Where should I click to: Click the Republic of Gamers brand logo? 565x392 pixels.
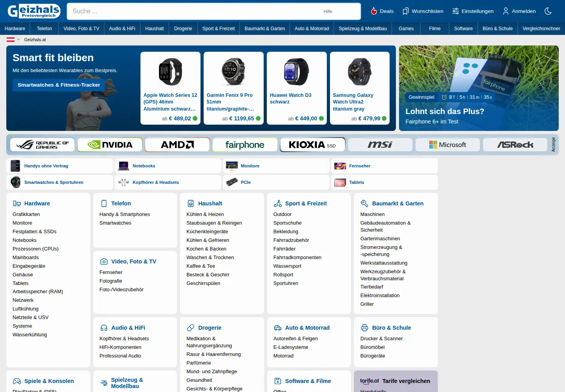pyautogui.click(x=43, y=145)
